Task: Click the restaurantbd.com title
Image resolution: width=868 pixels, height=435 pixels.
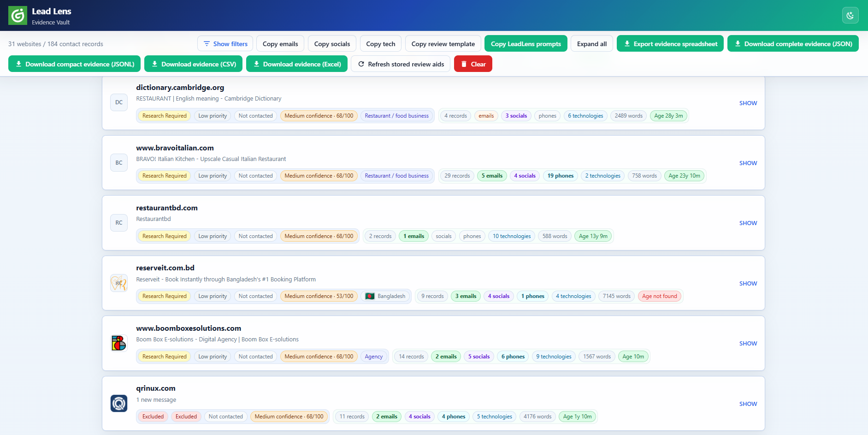Action: 167,208
